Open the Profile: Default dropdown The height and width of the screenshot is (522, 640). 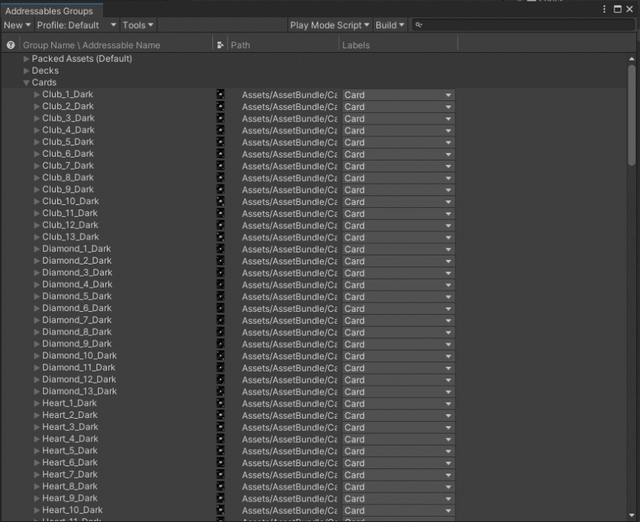tap(76, 25)
